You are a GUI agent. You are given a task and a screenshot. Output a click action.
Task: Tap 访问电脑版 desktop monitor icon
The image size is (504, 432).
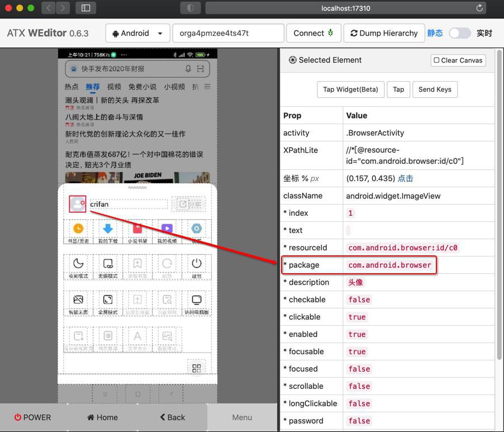196,300
